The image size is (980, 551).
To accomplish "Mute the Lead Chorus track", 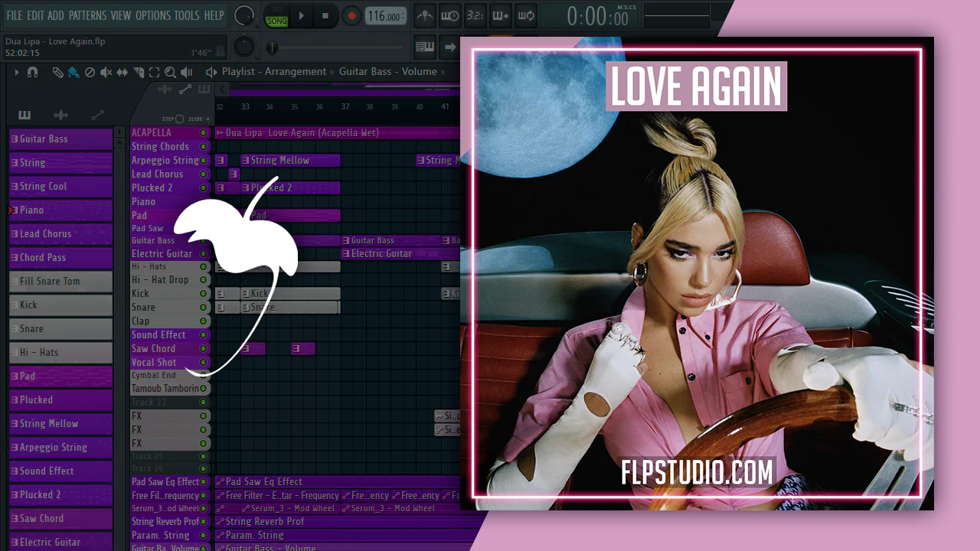I will pyautogui.click(x=204, y=174).
